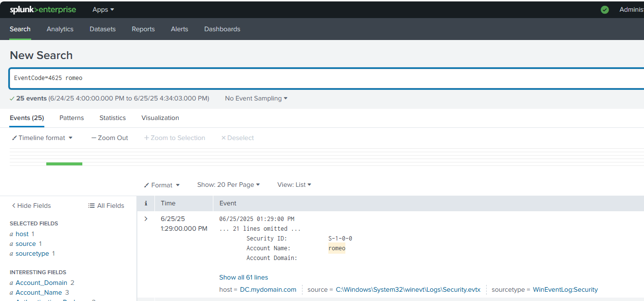Click the Splunk Enterprise logo
Viewport: 644px width, 301px height.
tap(43, 10)
